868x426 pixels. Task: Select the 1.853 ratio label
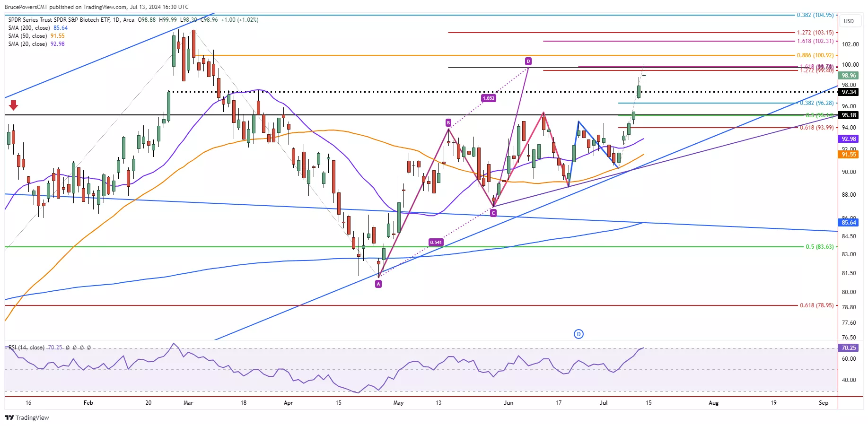point(488,98)
